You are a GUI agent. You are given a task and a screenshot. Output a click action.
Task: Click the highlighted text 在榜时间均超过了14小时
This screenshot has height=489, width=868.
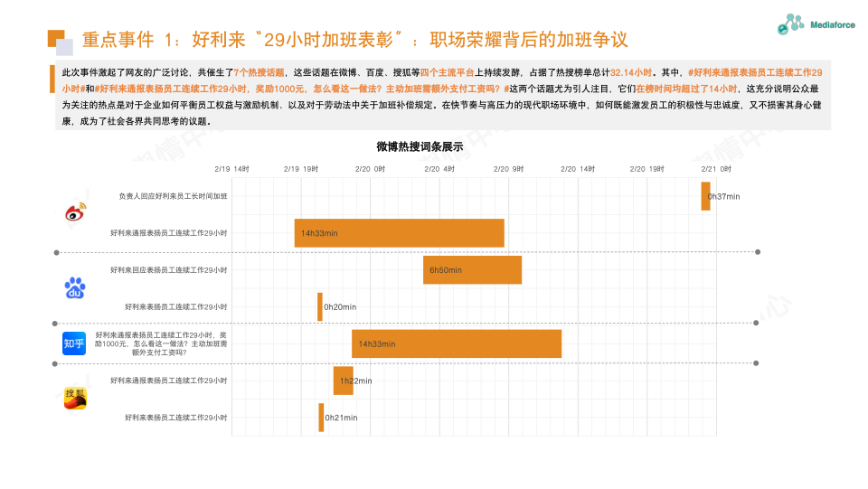pos(686,89)
